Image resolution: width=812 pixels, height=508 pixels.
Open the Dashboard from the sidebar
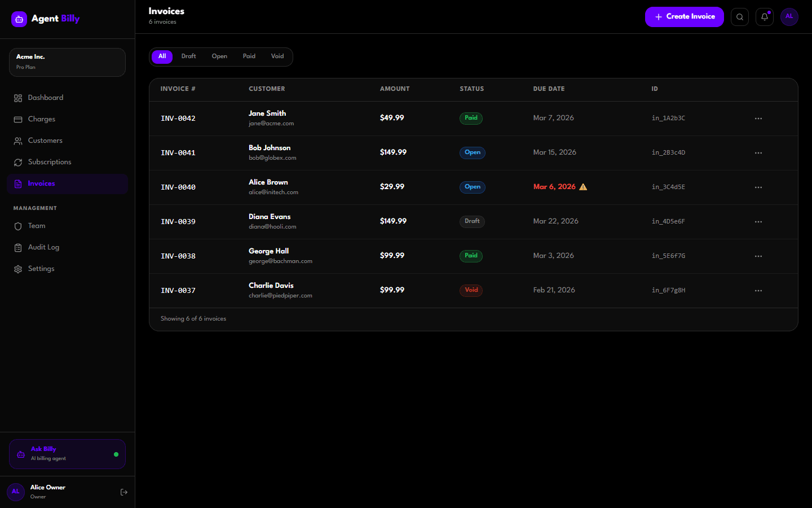point(45,97)
